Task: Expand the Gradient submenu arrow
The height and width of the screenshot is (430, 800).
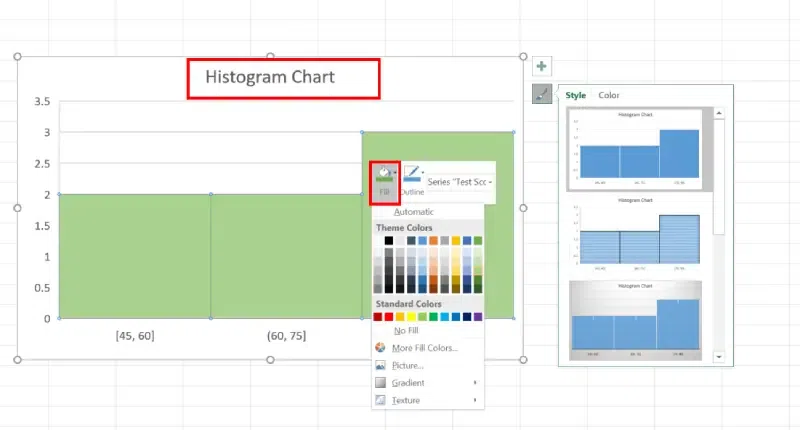Action: tap(475, 383)
